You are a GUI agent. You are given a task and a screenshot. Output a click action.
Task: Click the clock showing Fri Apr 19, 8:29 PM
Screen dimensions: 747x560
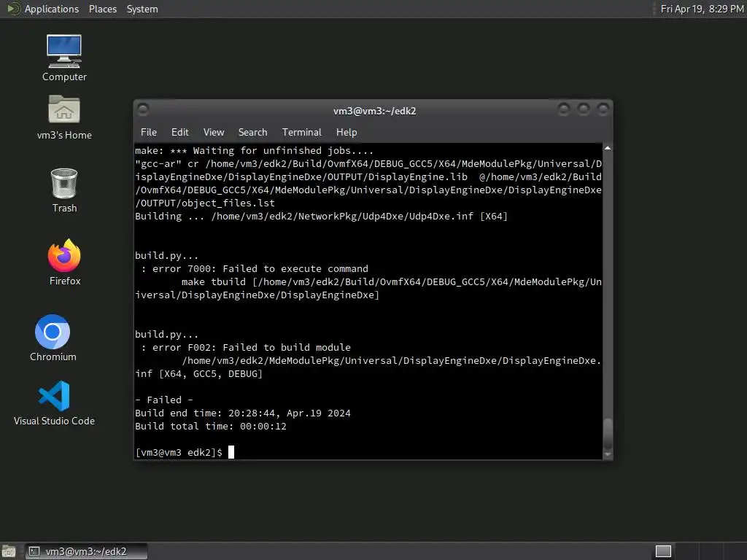coord(702,9)
